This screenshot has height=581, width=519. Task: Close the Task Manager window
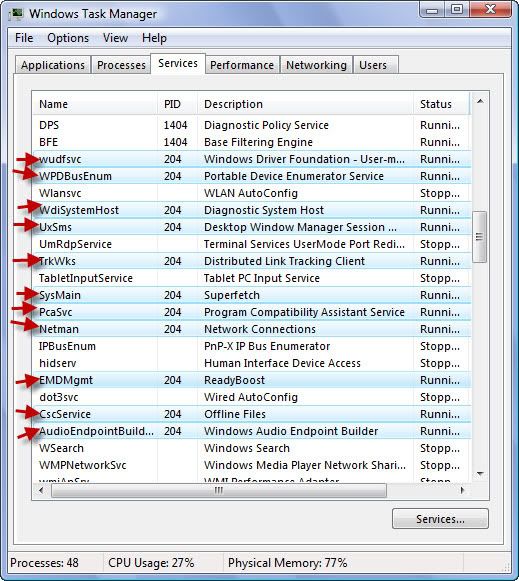click(491, 10)
